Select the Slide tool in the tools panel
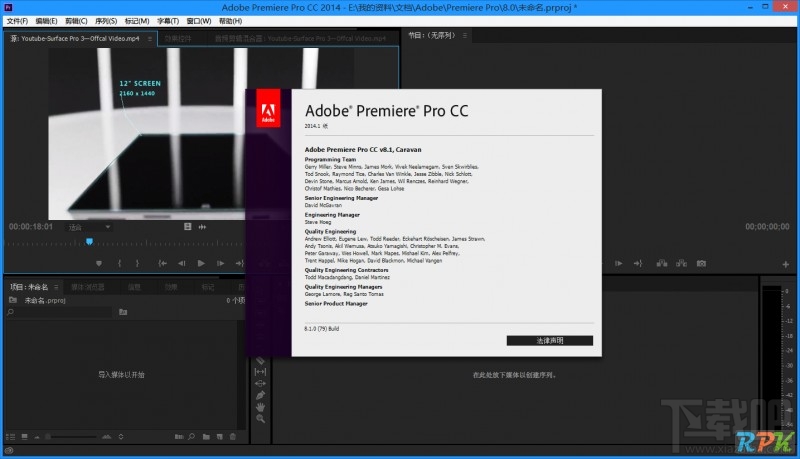Image resolution: width=800 pixels, height=459 pixels. 260,384
